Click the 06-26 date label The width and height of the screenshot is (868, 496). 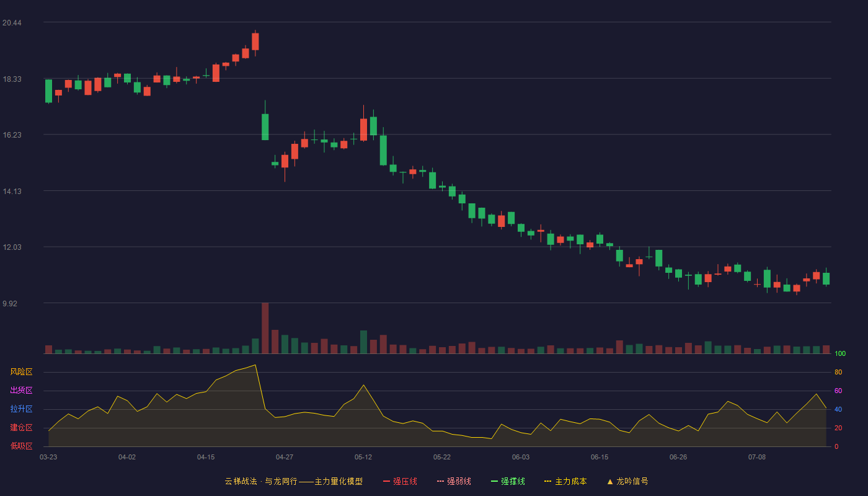pyautogui.click(x=678, y=457)
